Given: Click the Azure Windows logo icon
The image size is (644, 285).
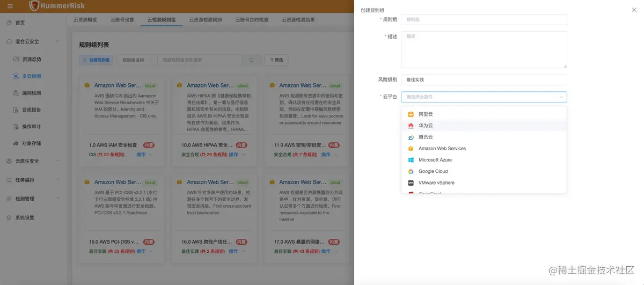Looking at the screenshot, I should coord(411,160).
